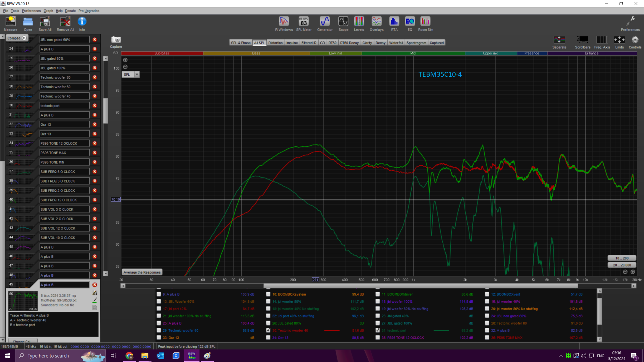Capture the graph with camera icon
This screenshot has height=362, width=644.
click(x=116, y=40)
